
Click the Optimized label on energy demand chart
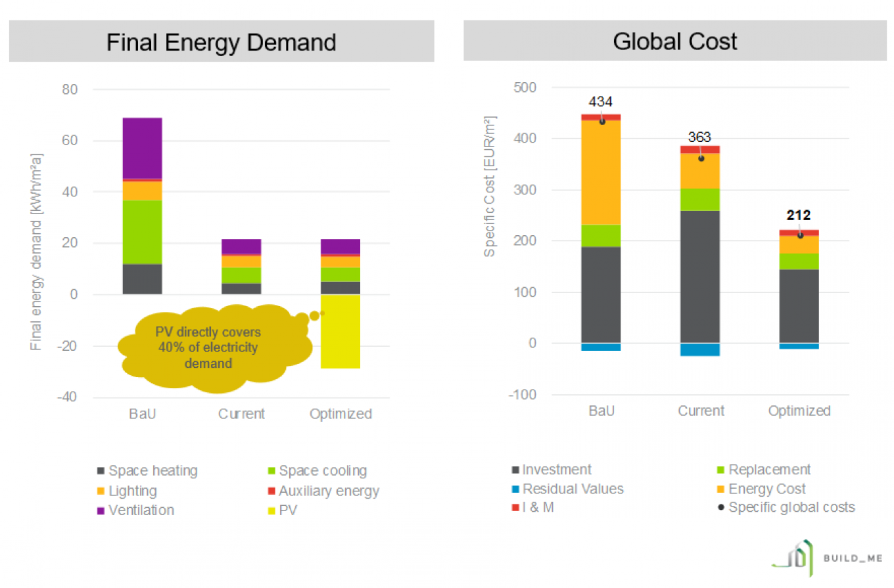(341, 414)
